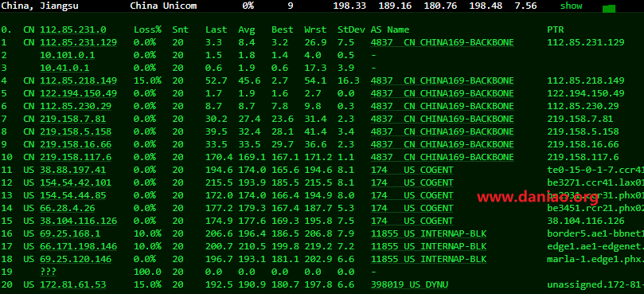The width and height of the screenshot is (644, 294).
Task: Click IP address 154.54.42.101
Action: 76,182
